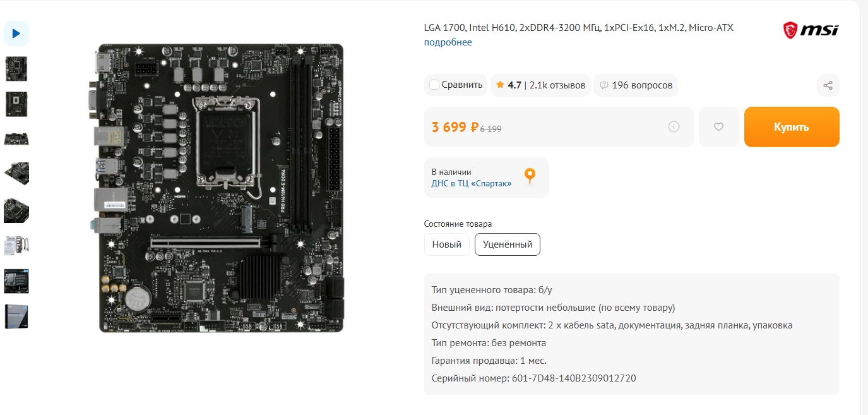This screenshot has width=868, height=415.
Task: Expand specs via подробнее link
Action: tap(448, 42)
